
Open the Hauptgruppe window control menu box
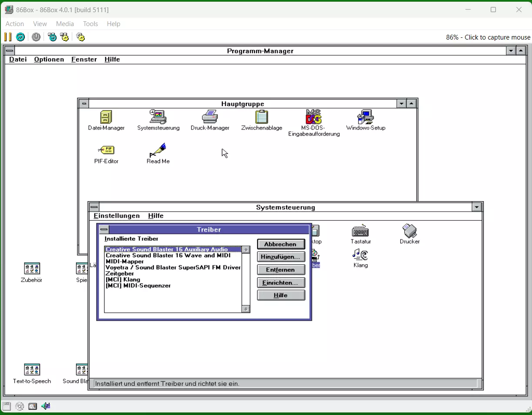pos(84,104)
